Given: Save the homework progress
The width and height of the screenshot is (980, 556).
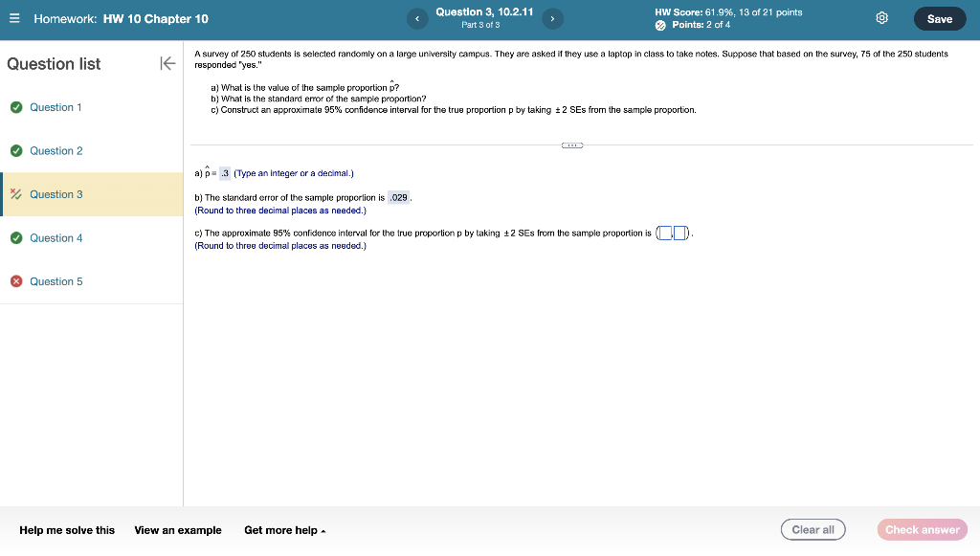Looking at the screenshot, I should (x=940, y=19).
